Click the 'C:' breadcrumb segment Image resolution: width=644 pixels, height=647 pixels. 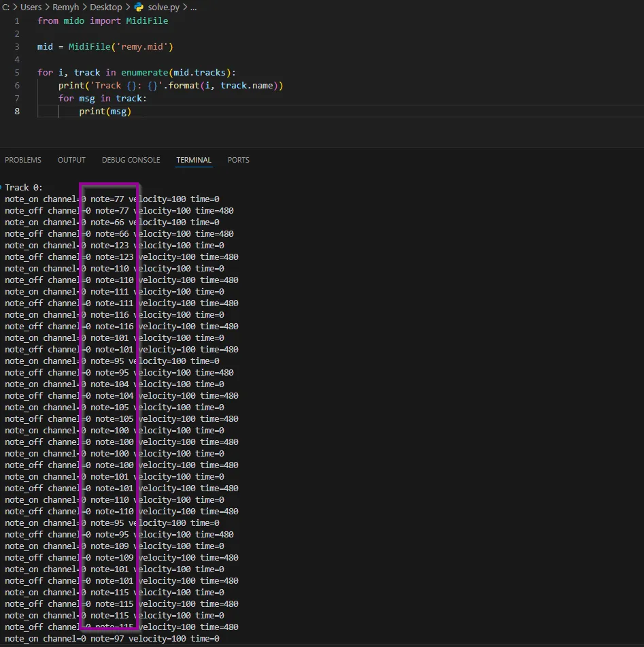tap(5, 7)
